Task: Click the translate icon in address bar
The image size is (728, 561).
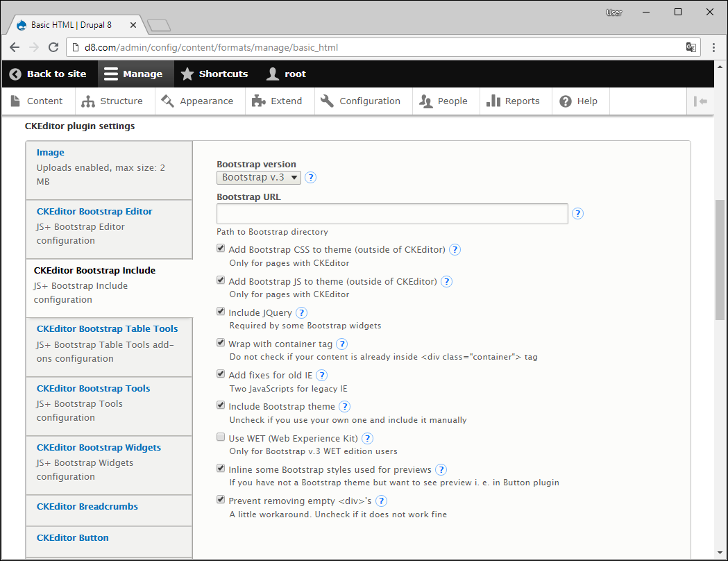Action: click(x=691, y=47)
